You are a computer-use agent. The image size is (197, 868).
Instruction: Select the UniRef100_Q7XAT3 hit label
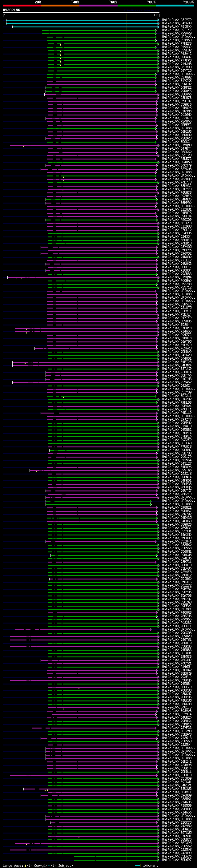coord(177,426)
